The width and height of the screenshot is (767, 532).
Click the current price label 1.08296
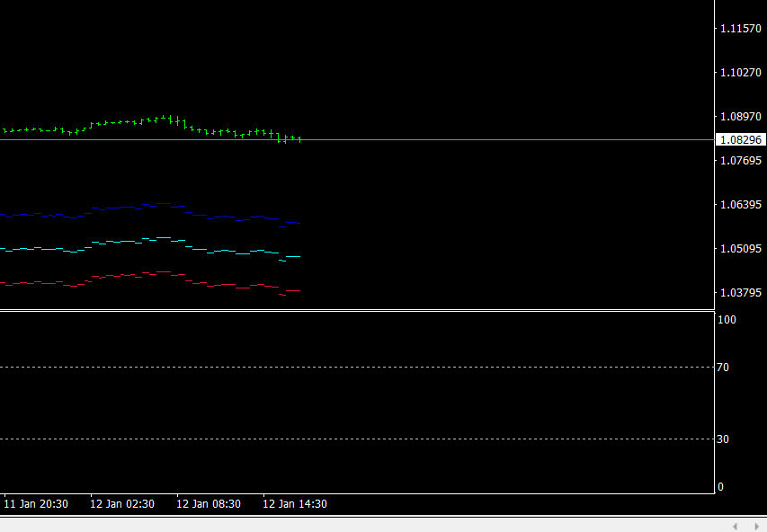pos(741,140)
